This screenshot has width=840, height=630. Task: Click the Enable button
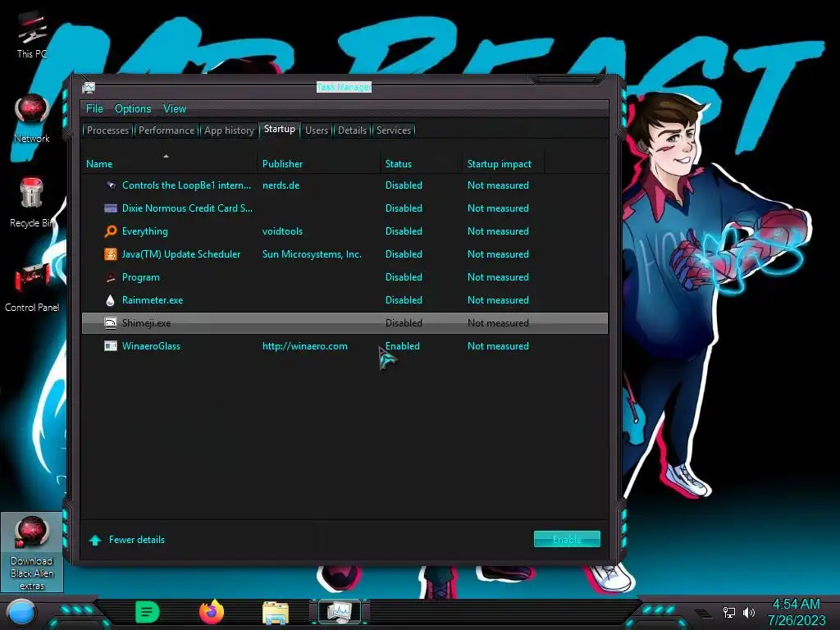[567, 540]
